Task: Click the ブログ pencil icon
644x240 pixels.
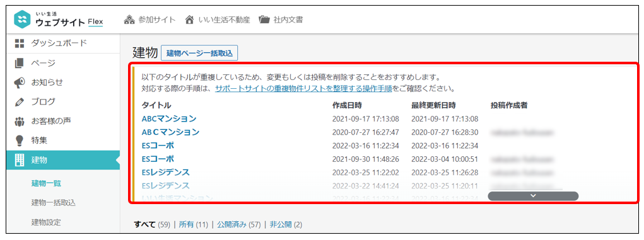Action: (20, 102)
